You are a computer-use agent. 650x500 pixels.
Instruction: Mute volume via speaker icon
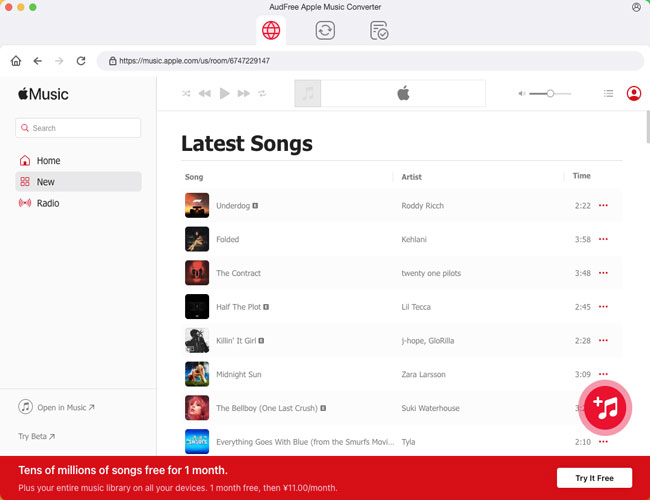pos(522,94)
